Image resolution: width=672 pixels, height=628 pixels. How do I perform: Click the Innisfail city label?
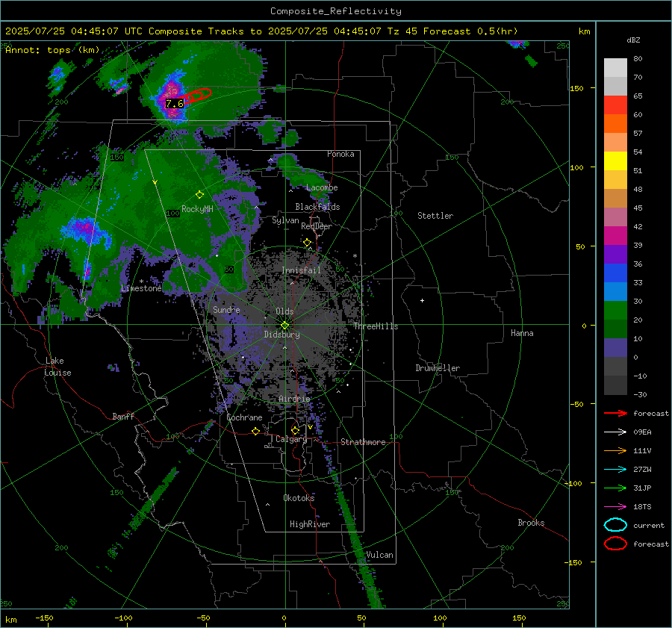point(301,270)
